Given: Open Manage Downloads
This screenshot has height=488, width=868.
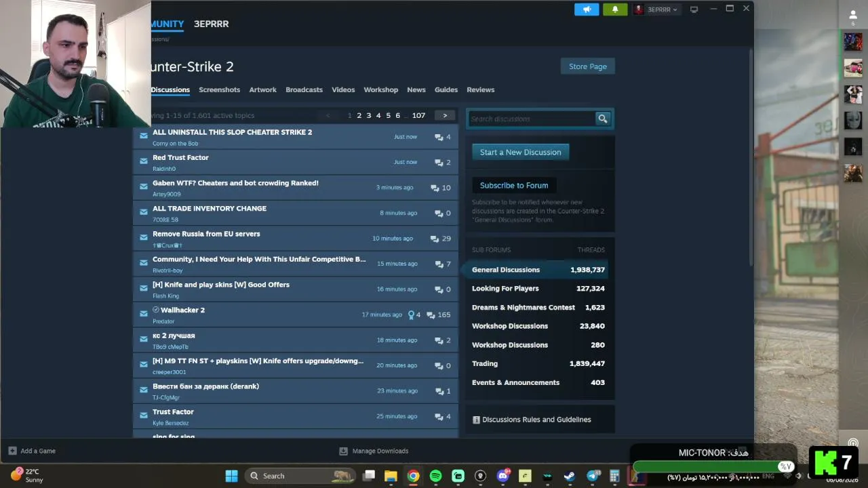Looking at the screenshot, I should [x=374, y=451].
